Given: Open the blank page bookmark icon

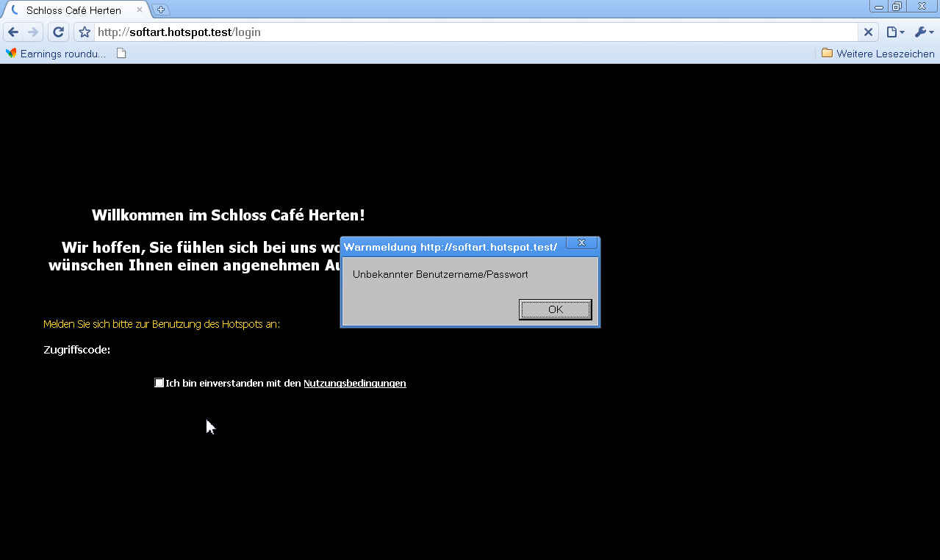Looking at the screenshot, I should pyautogui.click(x=122, y=54).
